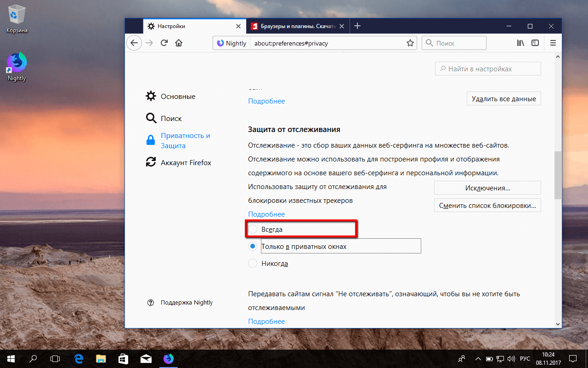The height and width of the screenshot is (368, 588).
Task: Select Никогда for tracking protection
Action: pos(253,263)
